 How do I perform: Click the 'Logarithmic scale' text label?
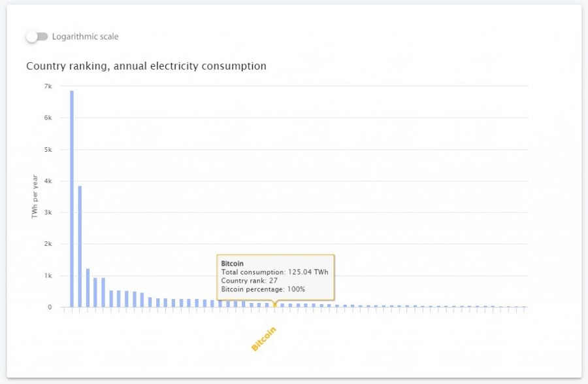point(85,37)
